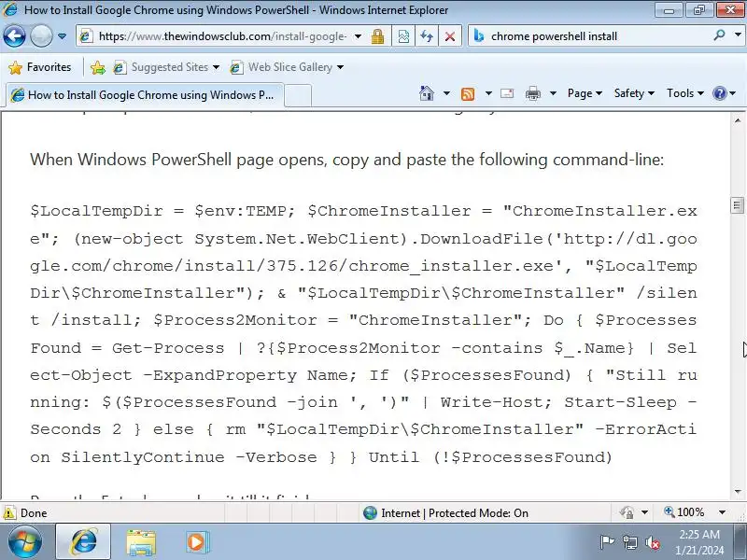Screen dimensions: 747x560
Task: Click the 'Until (!$ProcessesFound)' code text
Action: pyautogui.click(x=490, y=457)
